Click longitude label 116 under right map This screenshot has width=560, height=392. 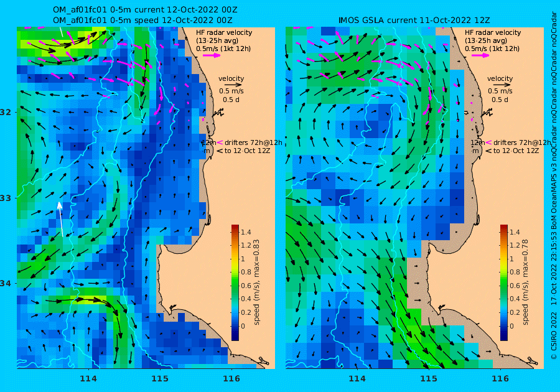pyautogui.click(x=500, y=379)
